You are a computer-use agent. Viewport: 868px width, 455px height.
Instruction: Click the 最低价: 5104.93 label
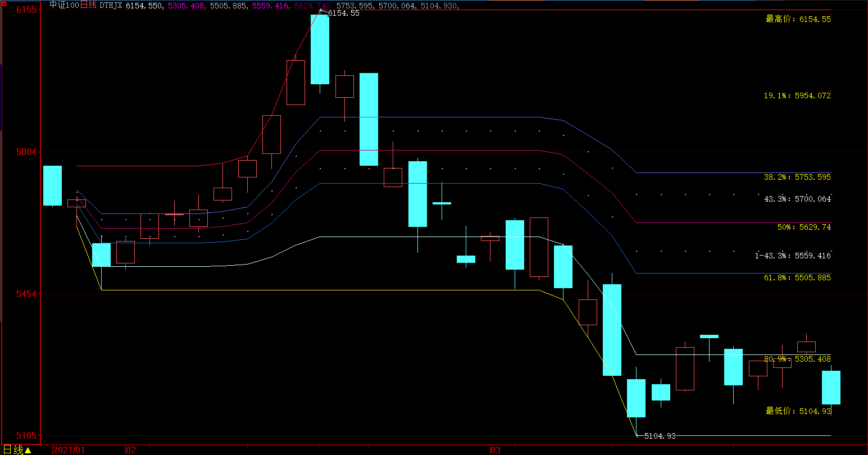coord(798,412)
